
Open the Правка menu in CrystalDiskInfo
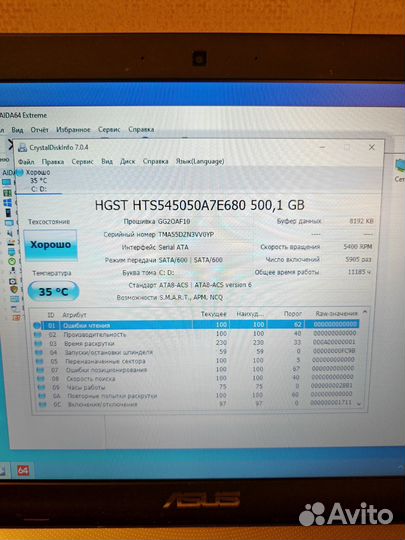(x=53, y=161)
